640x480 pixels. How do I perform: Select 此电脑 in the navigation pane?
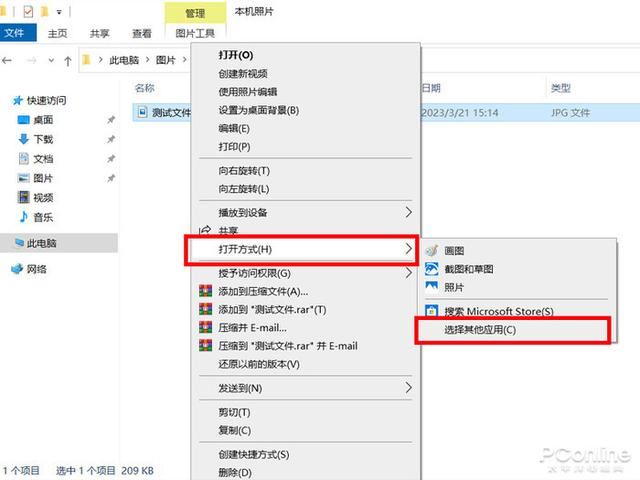click(42, 243)
